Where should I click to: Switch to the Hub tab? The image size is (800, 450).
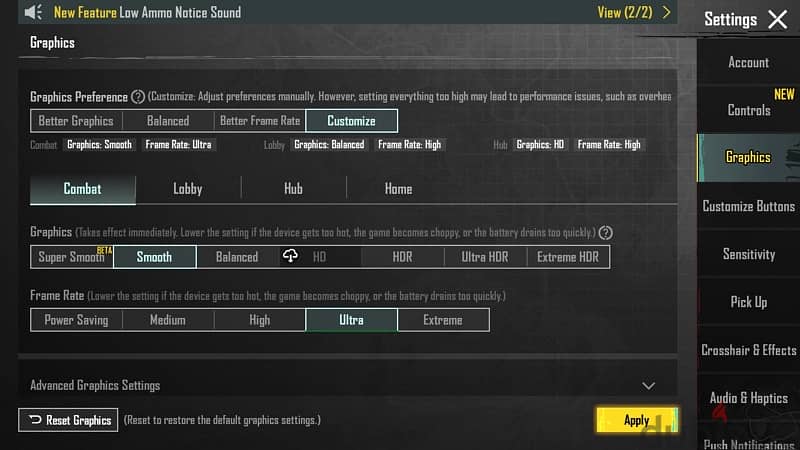coord(293,189)
